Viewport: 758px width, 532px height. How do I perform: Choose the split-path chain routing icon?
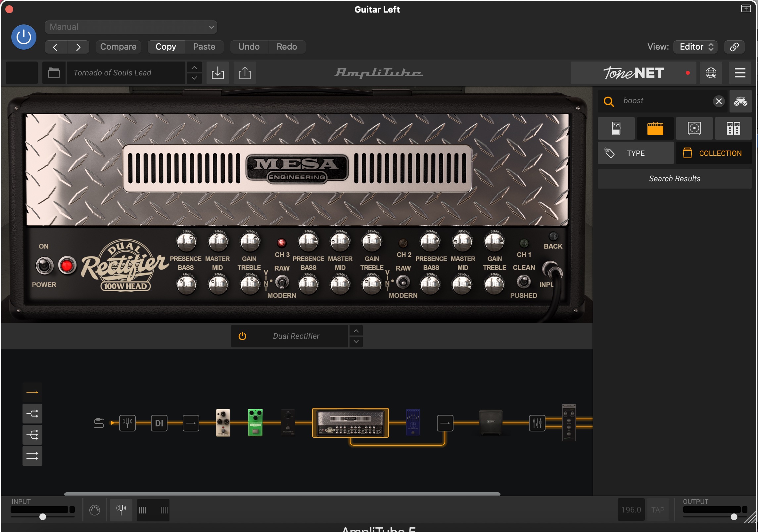click(32, 414)
